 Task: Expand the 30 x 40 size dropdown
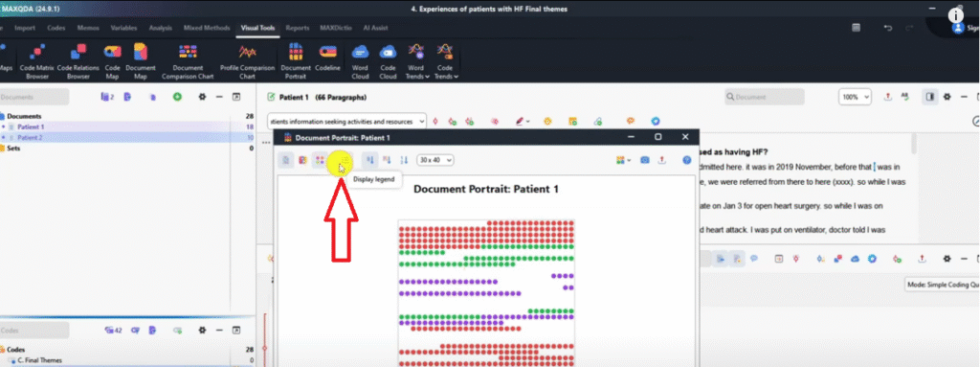click(435, 160)
